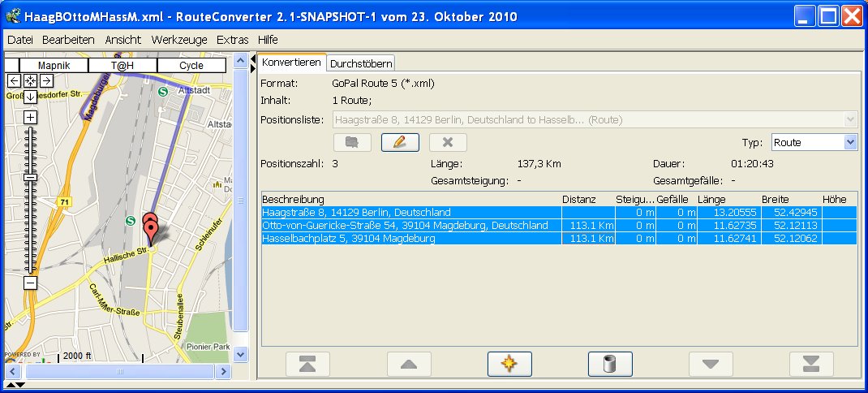Click the map horizontal scrollbar left arrow
The height and width of the screenshot is (393, 868).
click(13, 371)
